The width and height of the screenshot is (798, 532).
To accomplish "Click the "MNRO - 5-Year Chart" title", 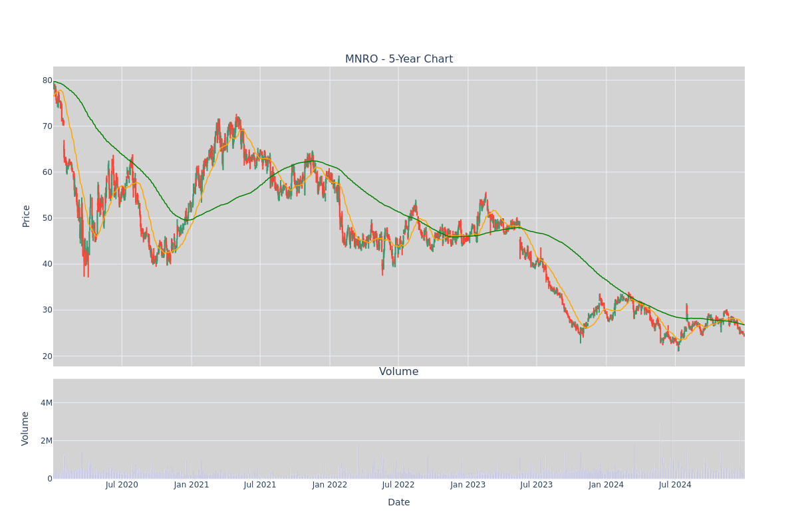I will (399, 59).
